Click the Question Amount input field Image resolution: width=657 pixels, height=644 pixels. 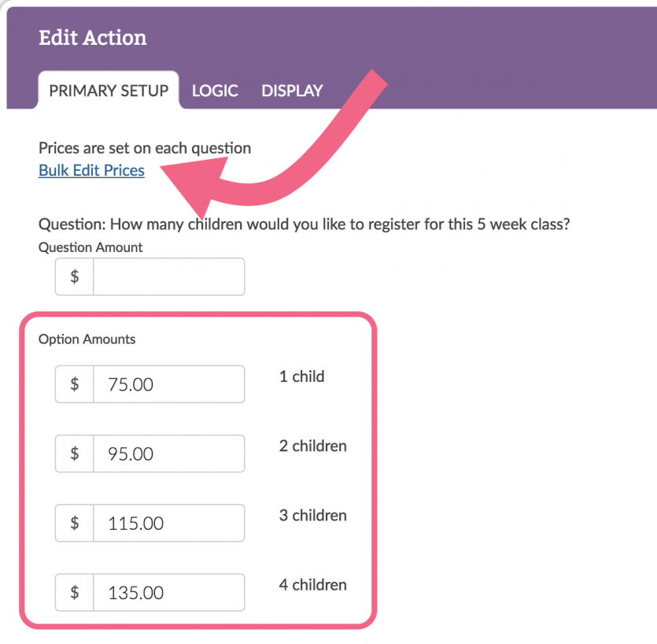169,276
